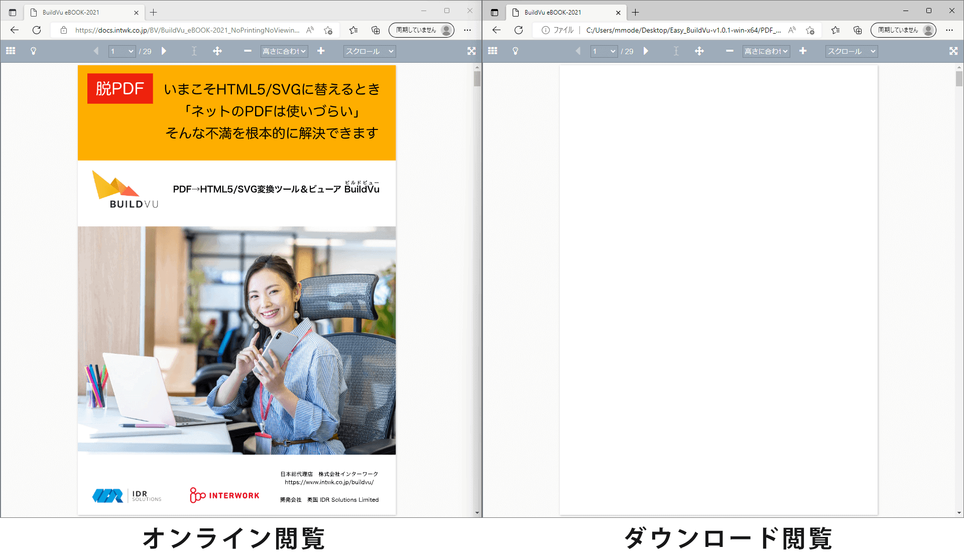The image size is (964, 560).
Task: Click https://www.intwk.co.jp/buildvu/ link on page
Action: 329,482
